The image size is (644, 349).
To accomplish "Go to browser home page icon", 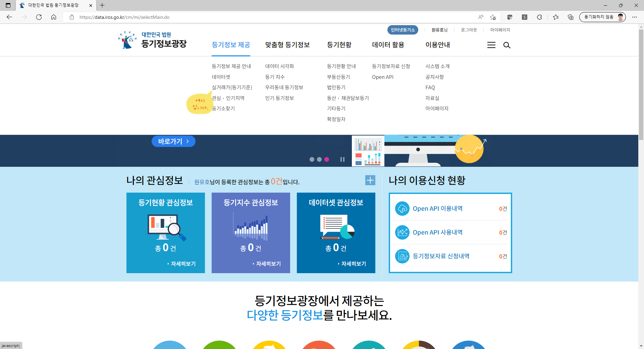I will (x=54, y=17).
